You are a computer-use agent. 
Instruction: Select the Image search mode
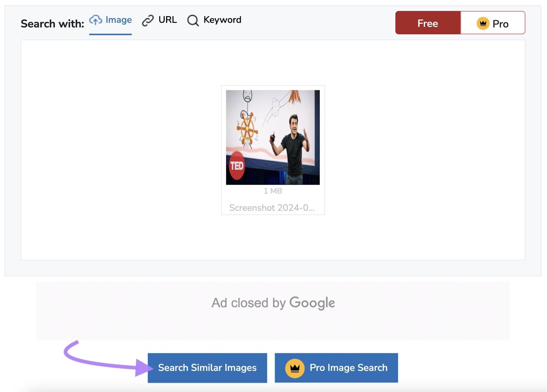(x=118, y=20)
